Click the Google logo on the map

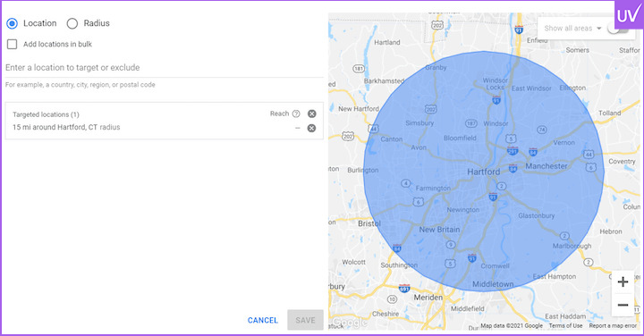tap(349, 323)
